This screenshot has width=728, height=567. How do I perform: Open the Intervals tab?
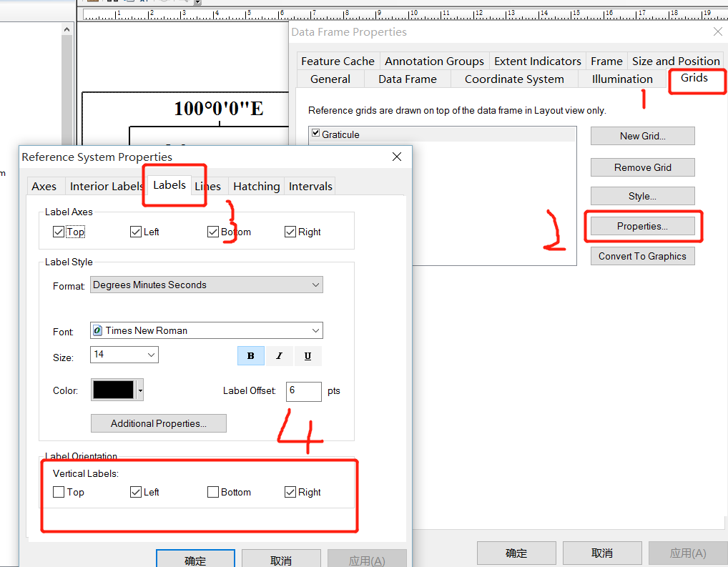[310, 186]
